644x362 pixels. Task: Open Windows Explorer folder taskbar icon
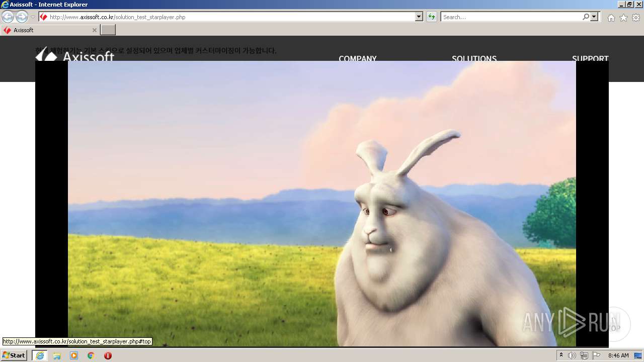57,355
